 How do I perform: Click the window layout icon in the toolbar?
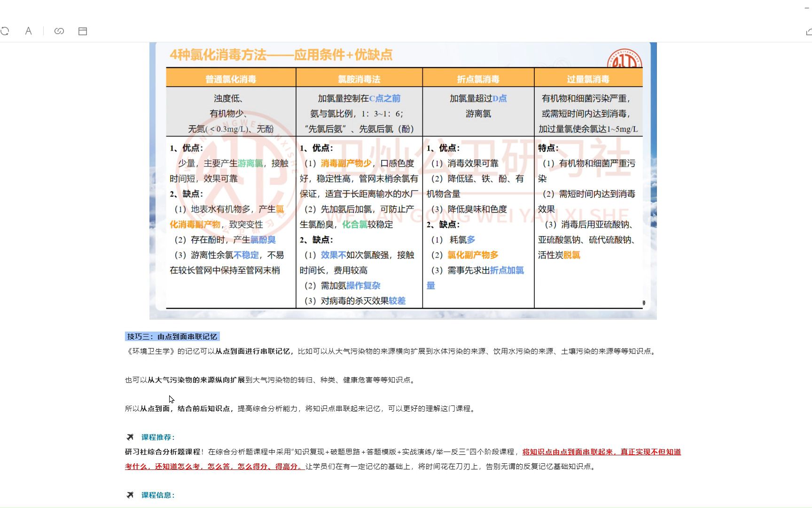coord(83,31)
